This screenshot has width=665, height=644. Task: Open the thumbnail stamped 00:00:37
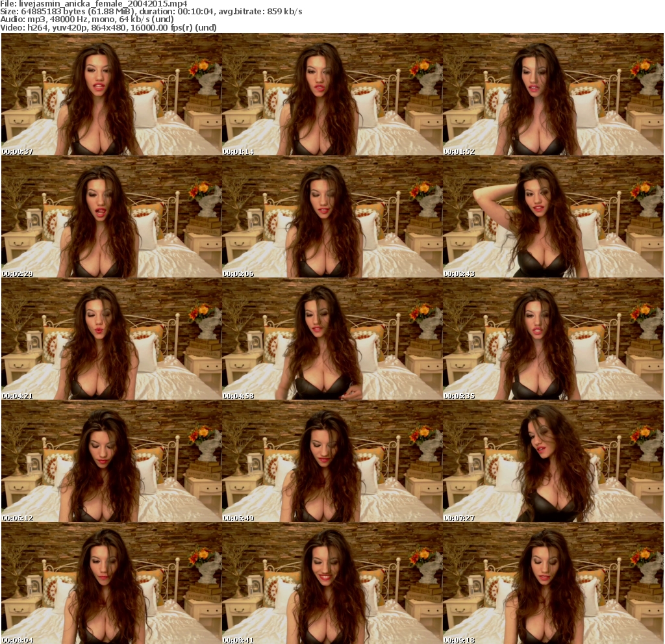coord(112,94)
